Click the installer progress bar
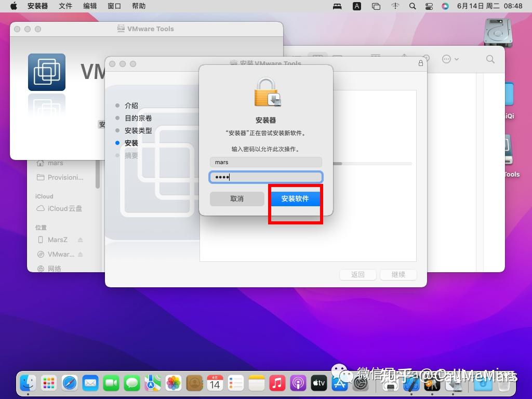The image size is (532, 399). 373,164
